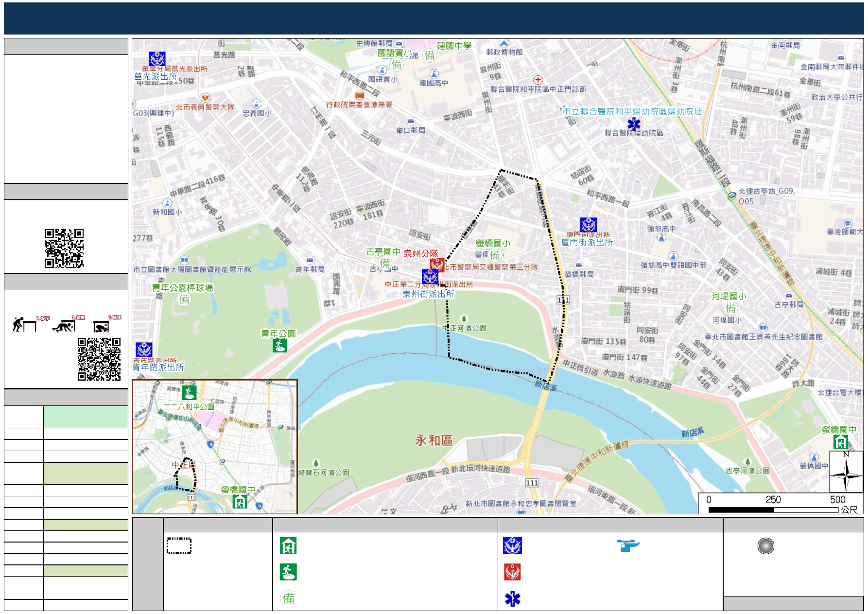Click the blue helicopter icon in legend
The width and height of the screenshot is (868, 614).
(628, 545)
